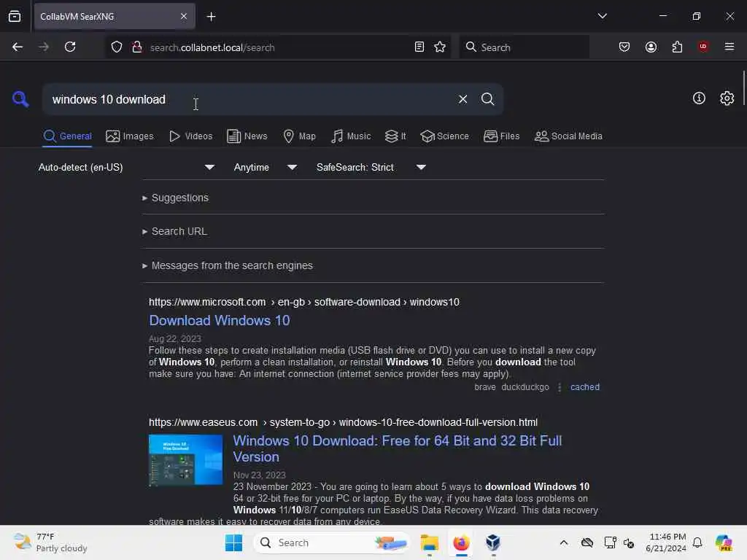Click the insecure connection padlock icon
The height and width of the screenshot is (560, 747).
(x=137, y=47)
